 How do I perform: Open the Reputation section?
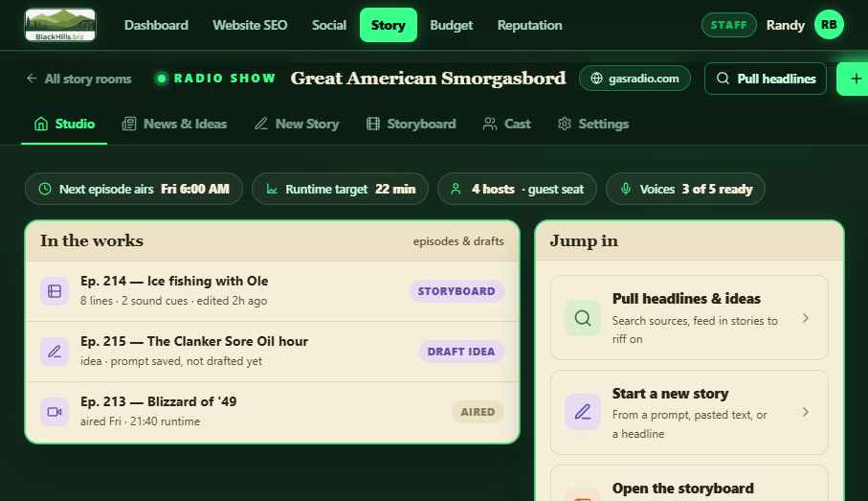tap(529, 25)
